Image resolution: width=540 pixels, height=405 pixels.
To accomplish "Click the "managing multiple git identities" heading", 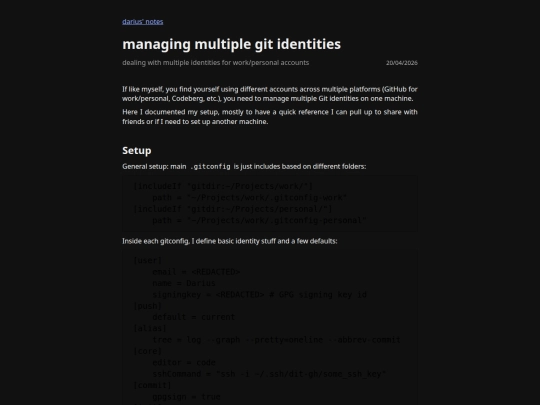I will coord(231,44).
